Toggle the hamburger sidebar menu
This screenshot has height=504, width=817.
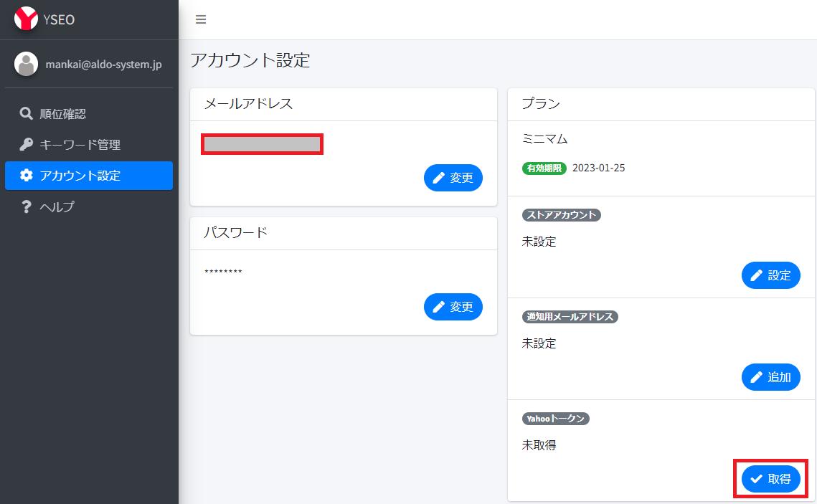click(201, 19)
